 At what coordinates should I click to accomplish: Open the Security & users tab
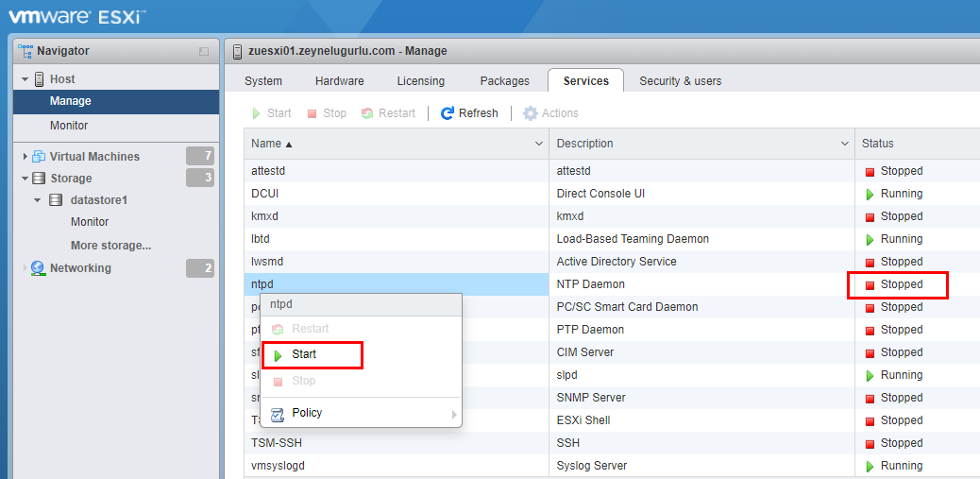coord(680,81)
